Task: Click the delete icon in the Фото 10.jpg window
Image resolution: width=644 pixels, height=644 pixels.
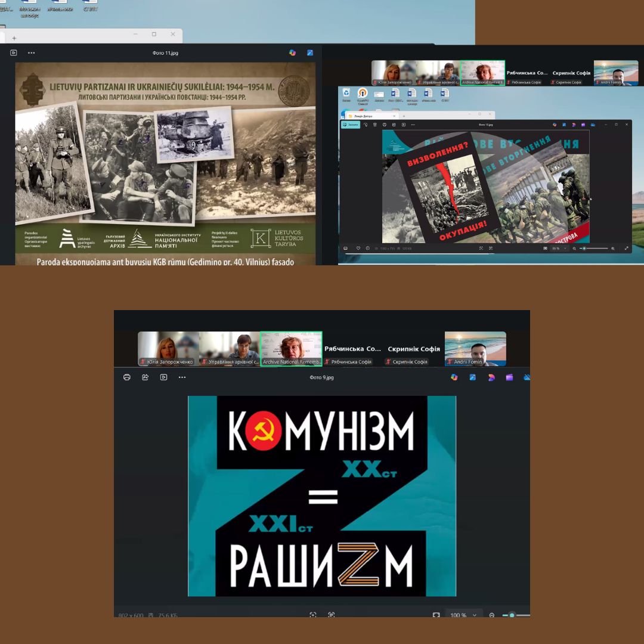Action: [x=375, y=125]
